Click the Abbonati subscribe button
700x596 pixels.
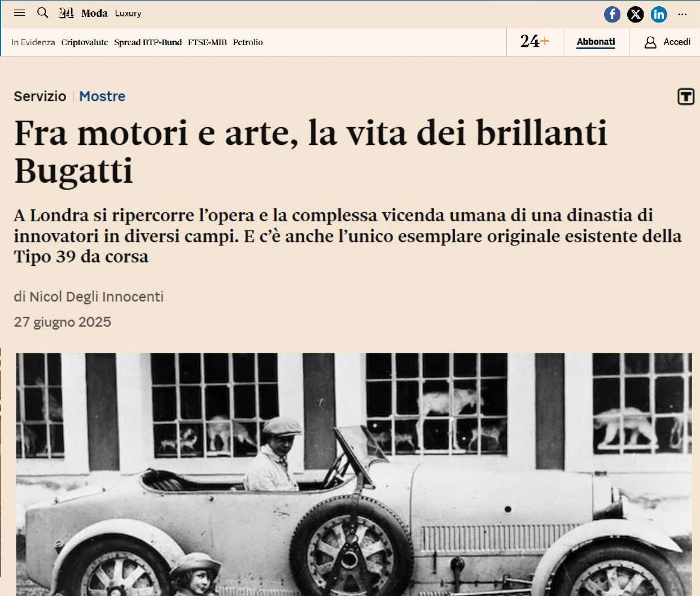point(596,42)
